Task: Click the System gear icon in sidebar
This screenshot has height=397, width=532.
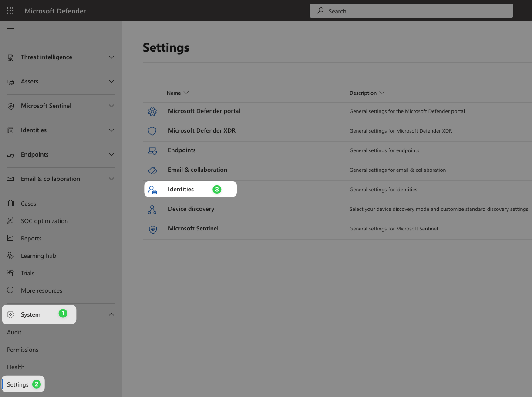Action: (x=11, y=314)
